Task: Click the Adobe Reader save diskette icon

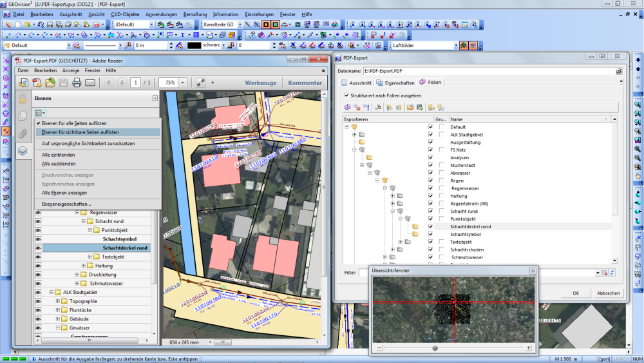Action: pos(63,83)
